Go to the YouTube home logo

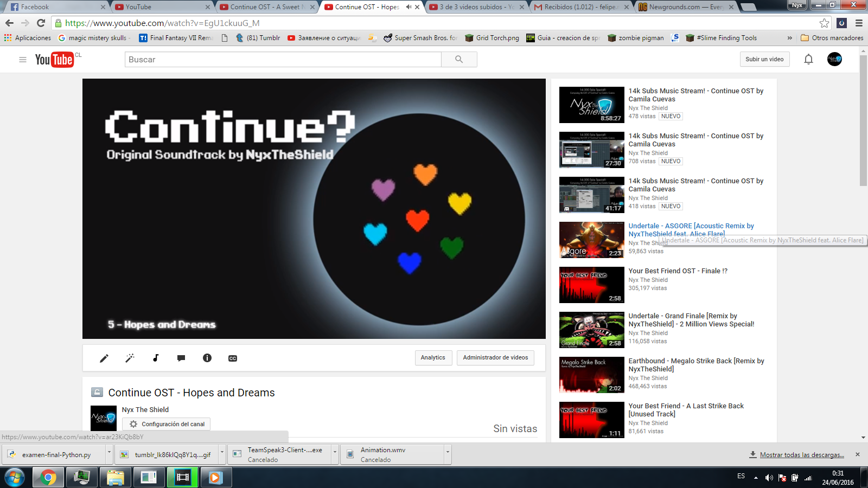[x=54, y=60]
